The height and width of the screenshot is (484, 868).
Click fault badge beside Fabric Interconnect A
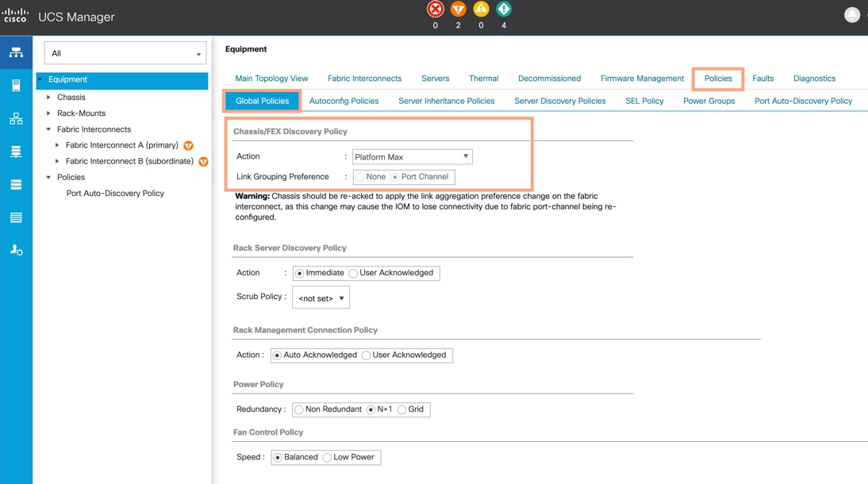[188, 146]
